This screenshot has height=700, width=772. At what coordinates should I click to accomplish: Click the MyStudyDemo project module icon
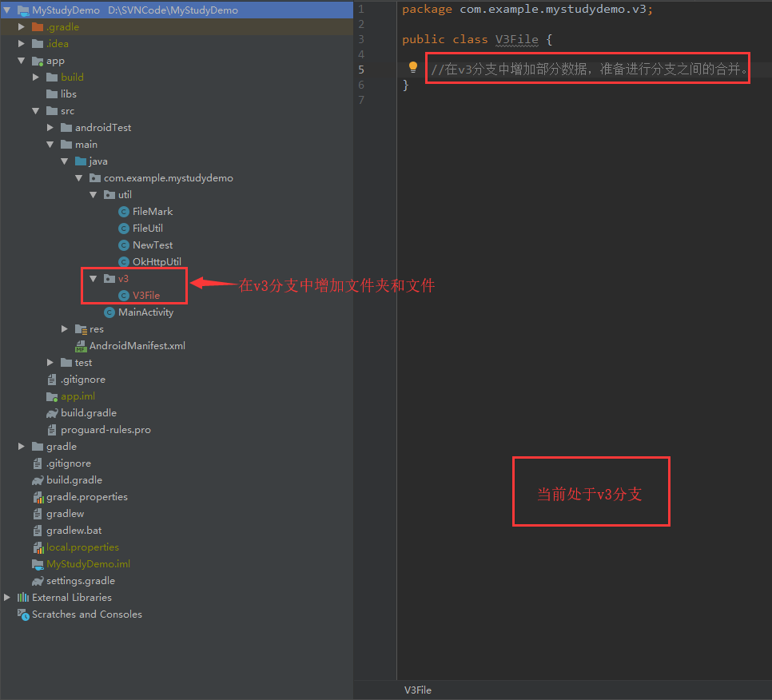[23, 10]
